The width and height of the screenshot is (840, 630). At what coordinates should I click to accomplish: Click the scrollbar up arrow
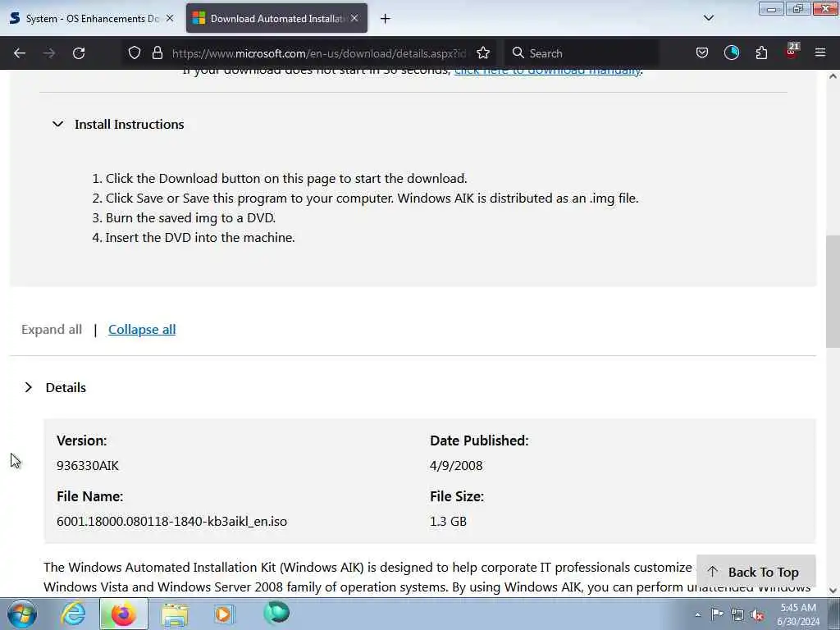(833, 76)
